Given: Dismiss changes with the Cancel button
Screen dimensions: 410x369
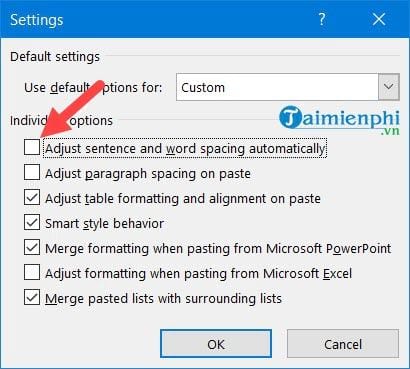Looking at the screenshot, I should [343, 344].
